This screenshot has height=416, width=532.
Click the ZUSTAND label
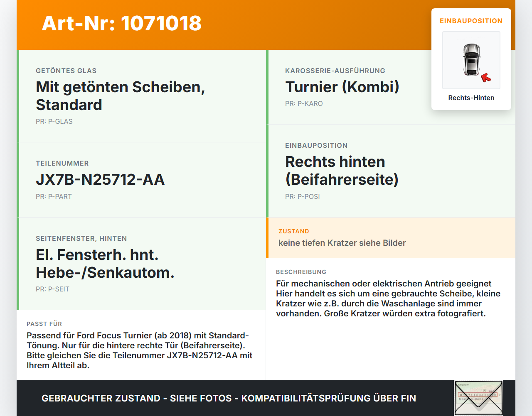tap(294, 231)
